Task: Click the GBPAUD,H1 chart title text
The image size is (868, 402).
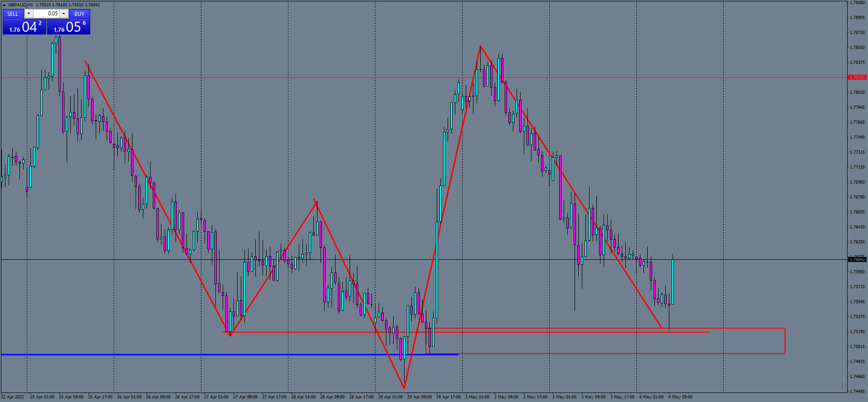Action: 20,5
